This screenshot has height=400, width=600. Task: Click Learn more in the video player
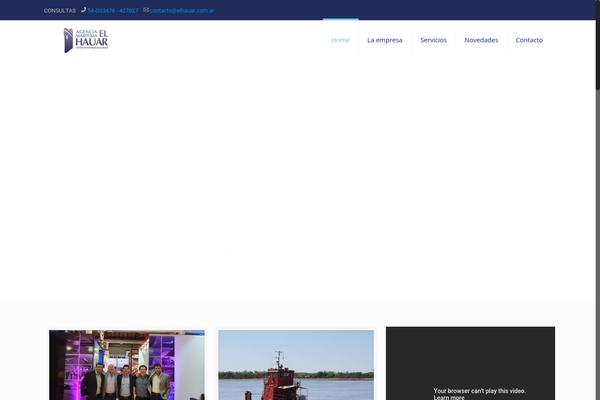449,397
